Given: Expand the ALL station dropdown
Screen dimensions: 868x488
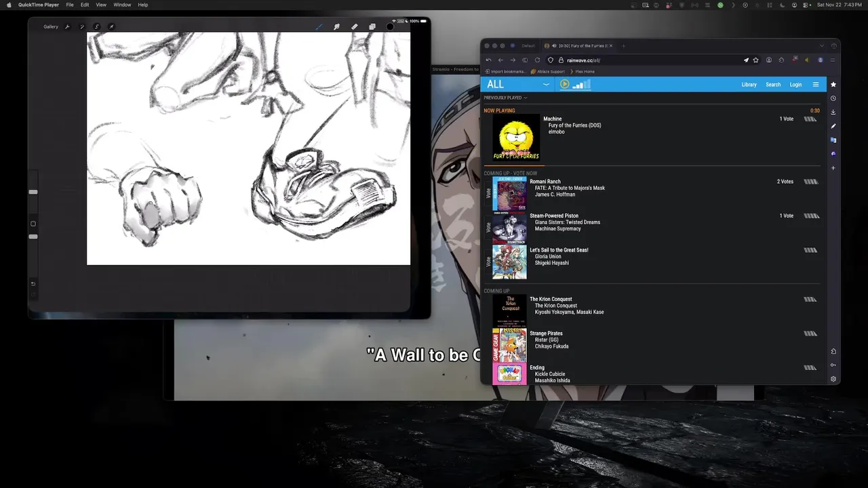Looking at the screenshot, I should 546,85.
